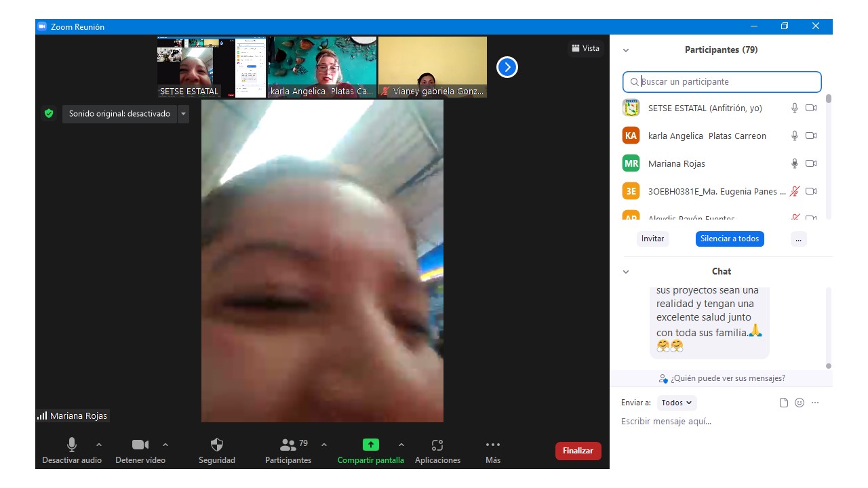Click Mariana Rojas name label on video

click(x=79, y=415)
